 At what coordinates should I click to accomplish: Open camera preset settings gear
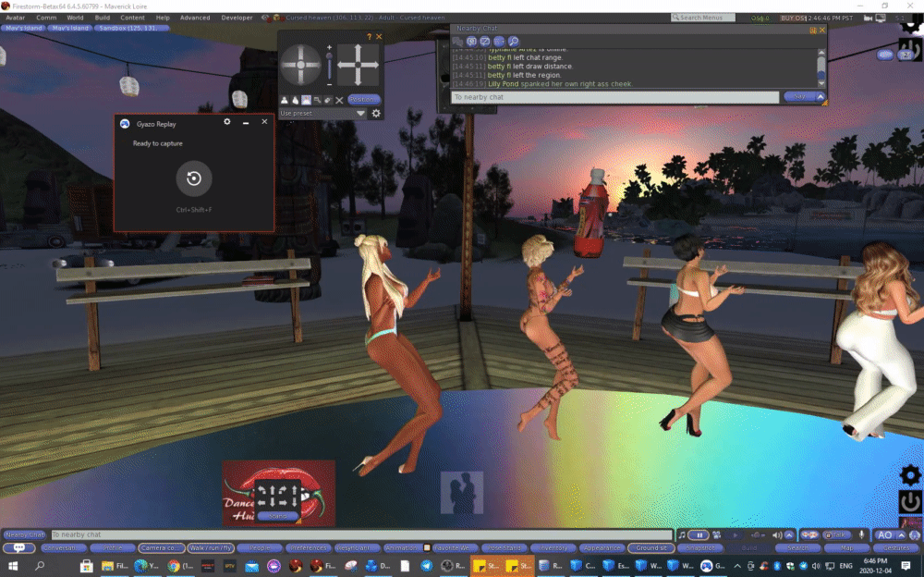[376, 114]
